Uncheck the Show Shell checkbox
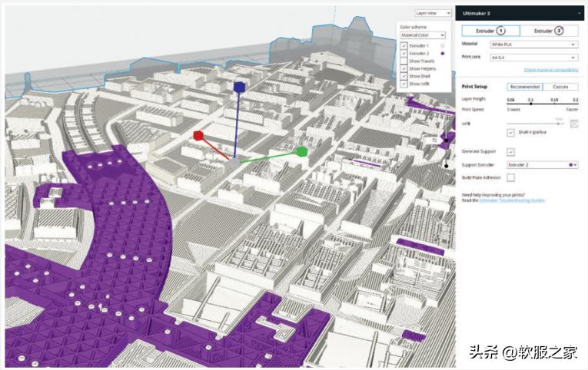 coord(404,76)
